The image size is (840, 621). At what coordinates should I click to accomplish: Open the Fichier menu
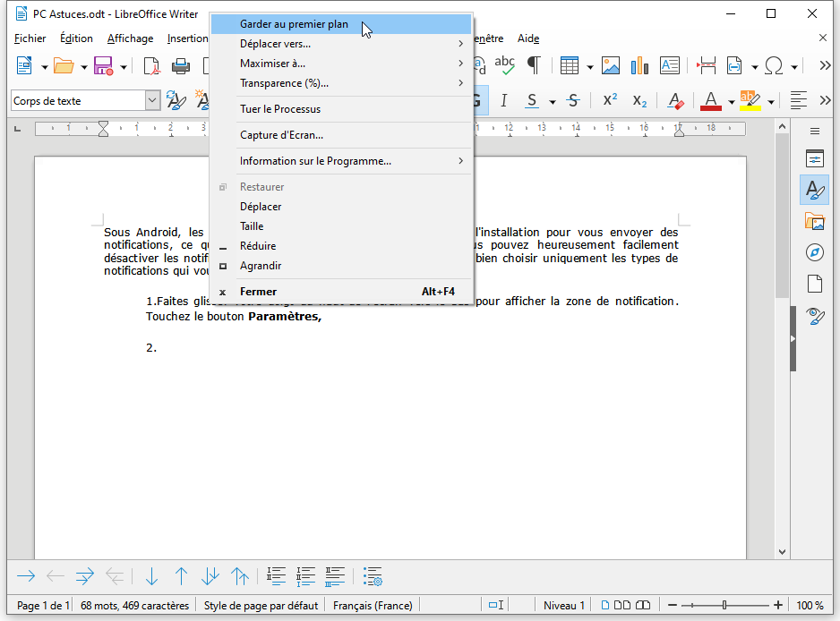(30, 38)
